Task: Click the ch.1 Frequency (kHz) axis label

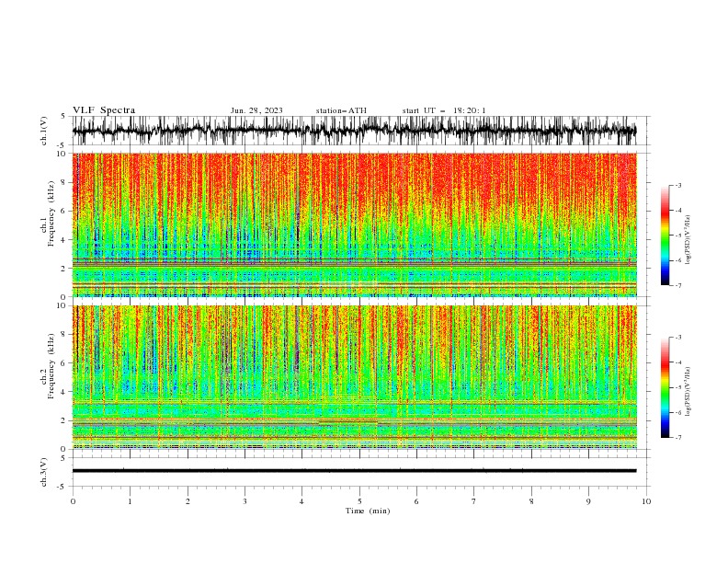Action: coord(48,213)
